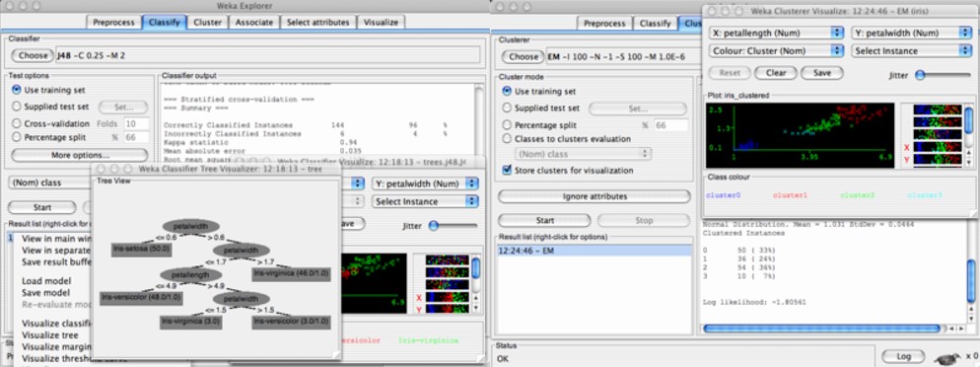Open the (Nom) class dropdown in Cluster mode
The image size is (980, 367).
(x=583, y=153)
